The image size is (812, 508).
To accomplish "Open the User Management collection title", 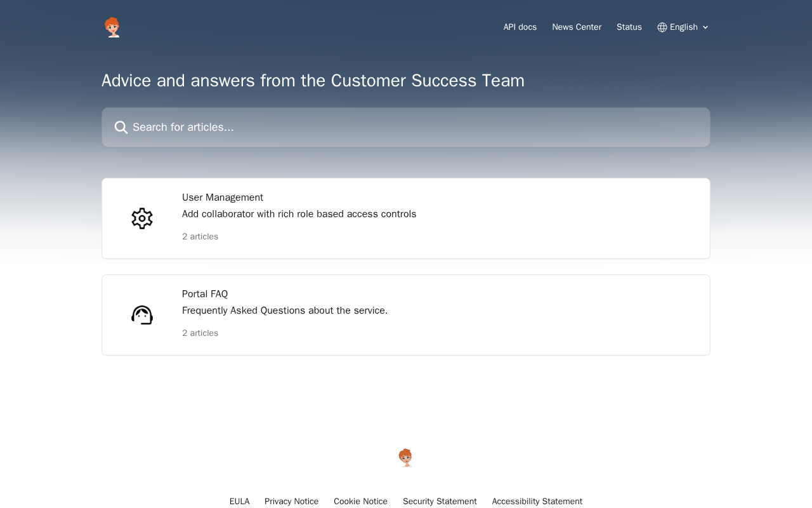I will [x=223, y=197].
